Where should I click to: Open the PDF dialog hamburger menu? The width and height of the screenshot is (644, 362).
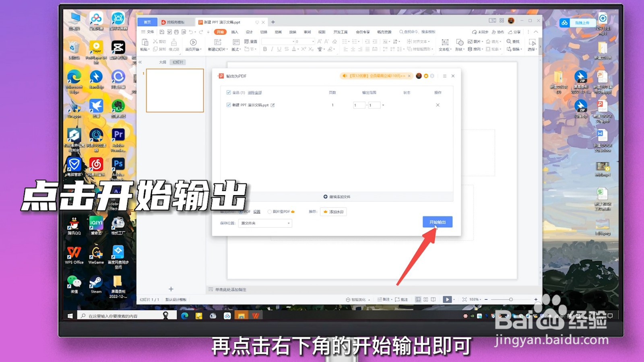pos(445,76)
